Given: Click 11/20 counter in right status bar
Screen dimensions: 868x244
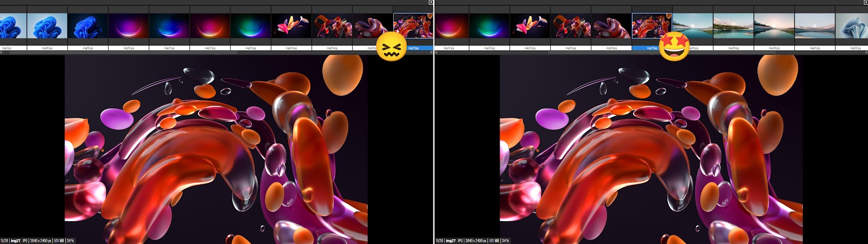Looking at the screenshot, I should (439, 241).
